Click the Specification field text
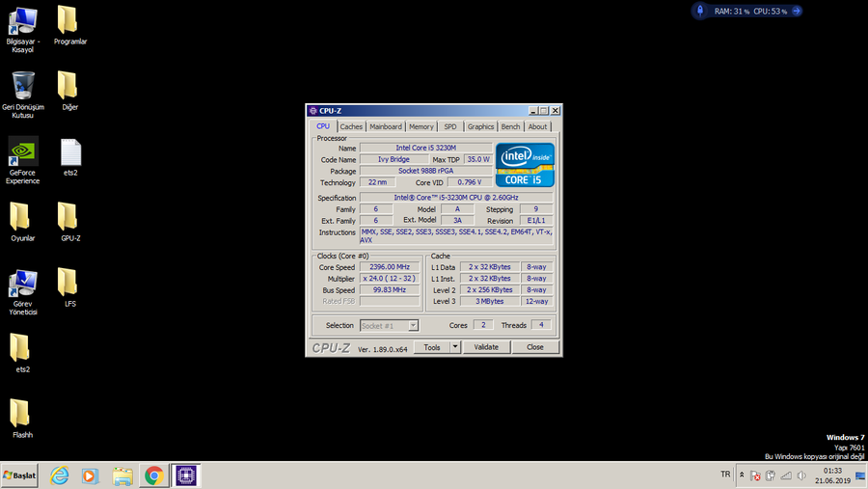Screen dimensions: 868x489 (456, 198)
